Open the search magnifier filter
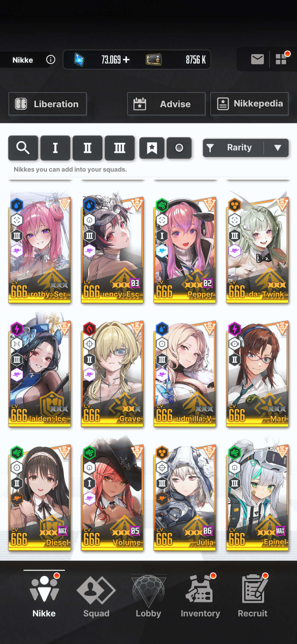 click(23, 148)
